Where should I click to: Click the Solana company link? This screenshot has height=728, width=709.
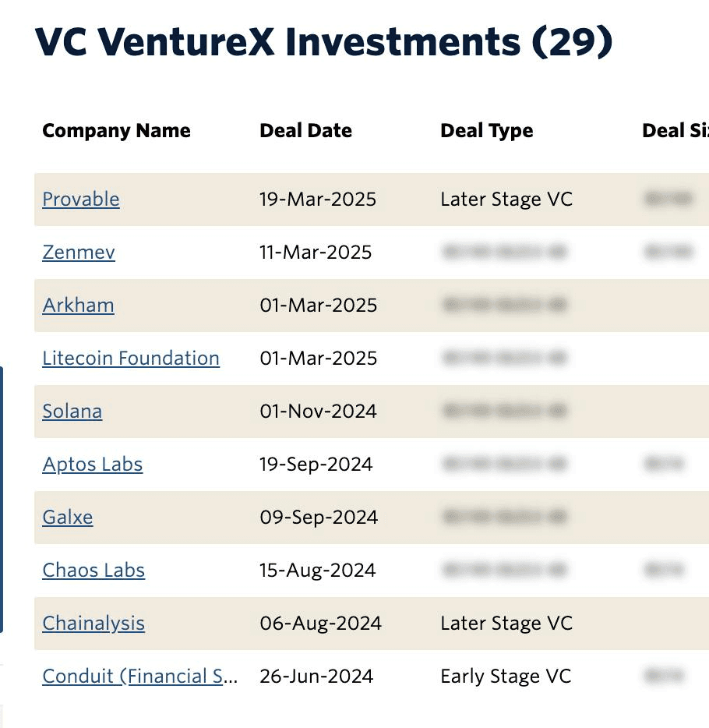pos(72,412)
